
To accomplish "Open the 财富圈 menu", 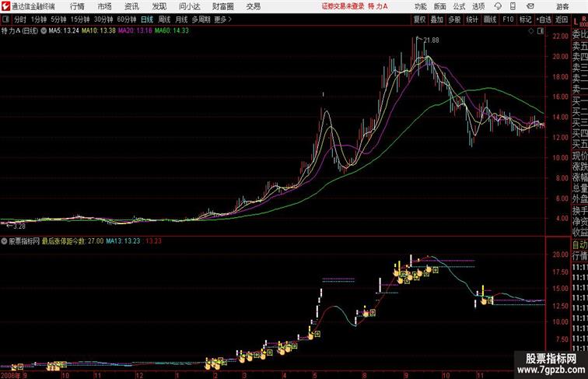I will pyautogui.click(x=223, y=6).
